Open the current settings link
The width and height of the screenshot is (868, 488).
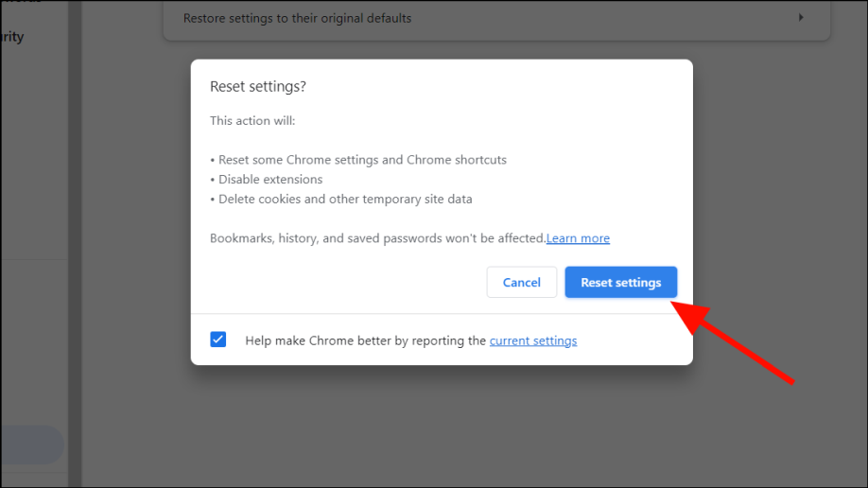(533, 340)
